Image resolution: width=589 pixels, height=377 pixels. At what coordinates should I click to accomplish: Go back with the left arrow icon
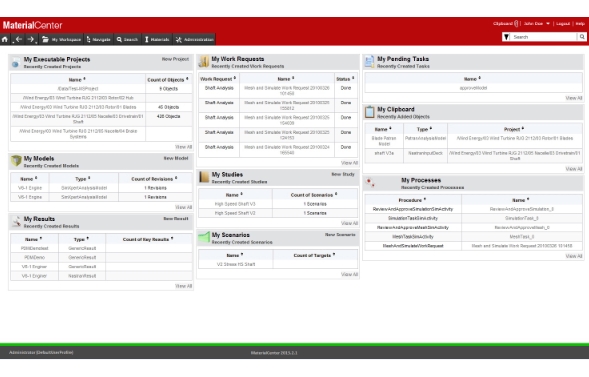18,39
